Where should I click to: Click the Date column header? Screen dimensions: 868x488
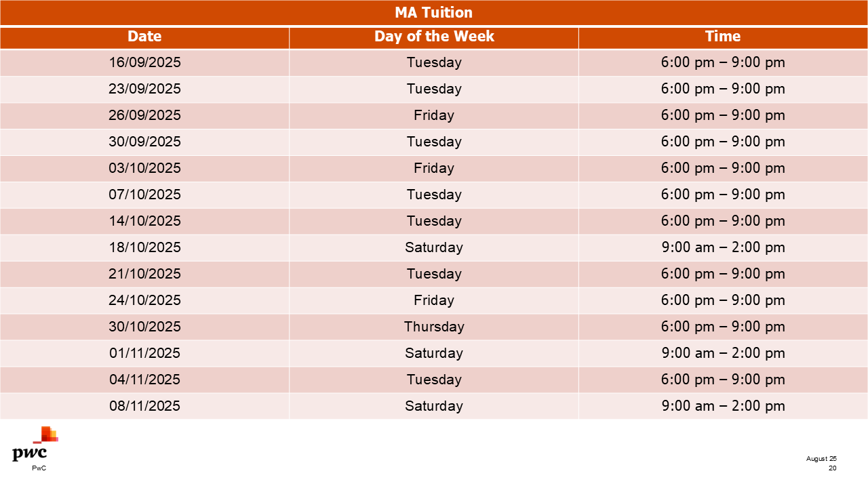pyautogui.click(x=144, y=37)
